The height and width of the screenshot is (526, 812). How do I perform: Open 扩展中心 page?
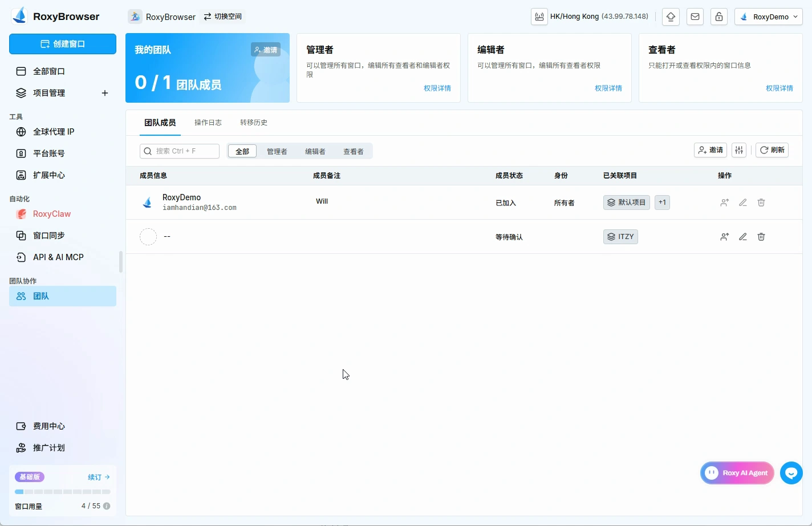[63, 175]
